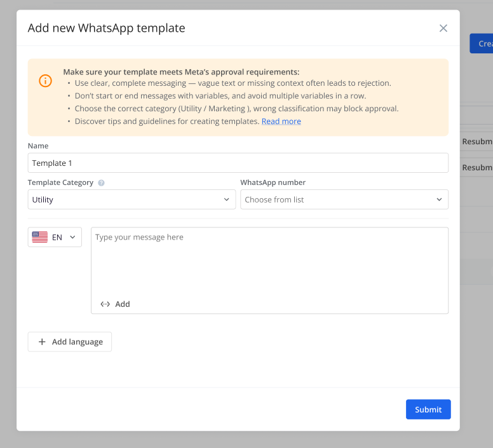Click the Add text in the message box

click(x=123, y=304)
